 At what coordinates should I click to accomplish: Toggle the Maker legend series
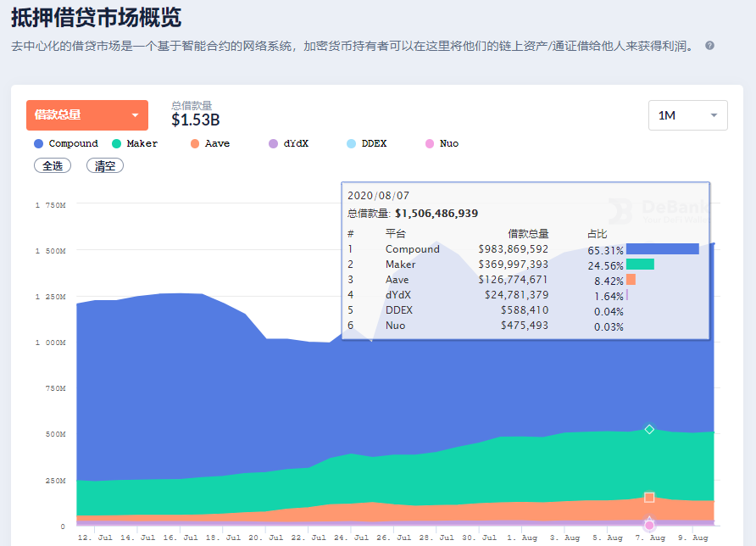135,143
